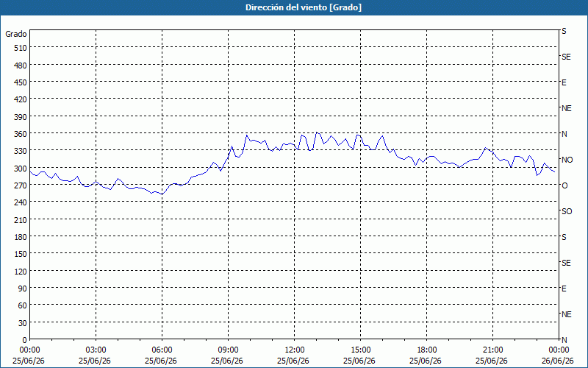The width and height of the screenshot is (588, 368).
Task: Select the 480 degree axis label
Action: tap(21, 66)
